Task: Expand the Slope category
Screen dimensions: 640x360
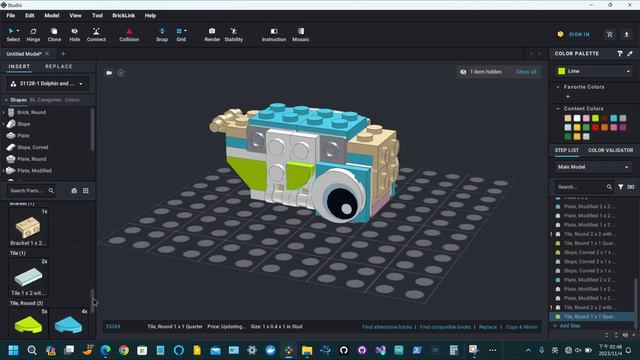Action: click(4, 124)
